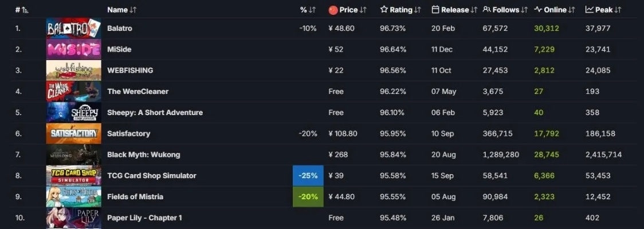Click the green -20% discount badge
This screenshot has height=229, width=644.
[308, 196]
